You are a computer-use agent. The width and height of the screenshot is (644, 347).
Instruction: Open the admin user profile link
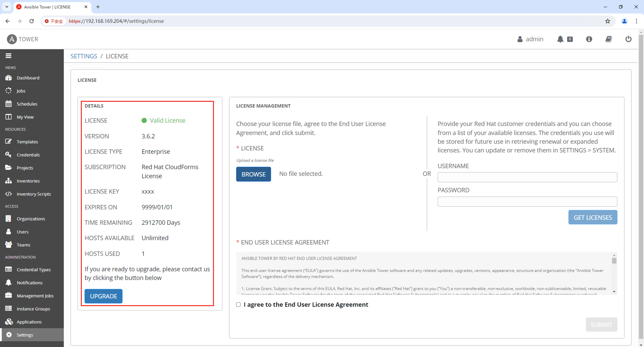[530, 39]
